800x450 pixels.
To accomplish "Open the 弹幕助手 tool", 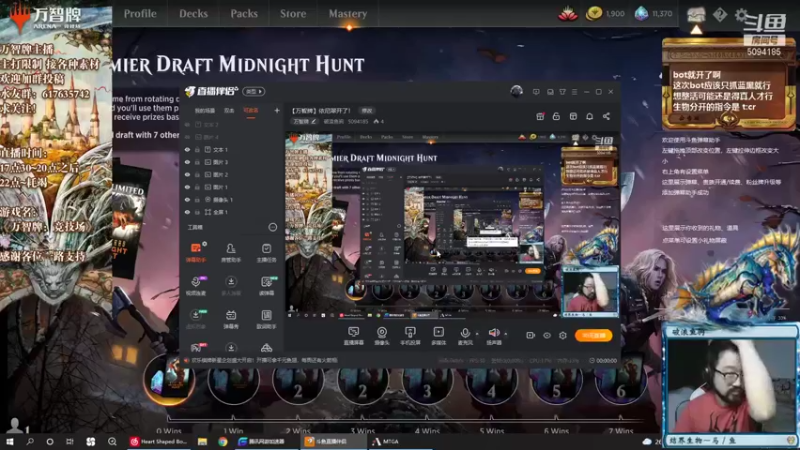I will (x=196, y=253).
